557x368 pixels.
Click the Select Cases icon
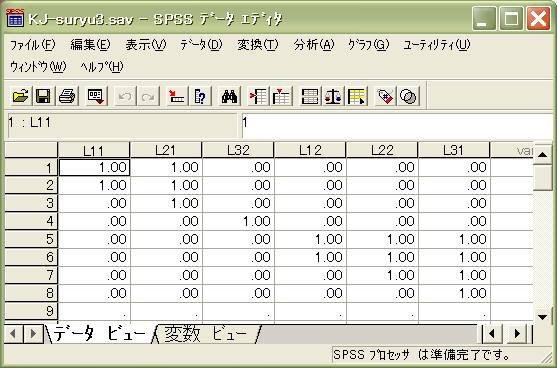click(x=356, y=96)
